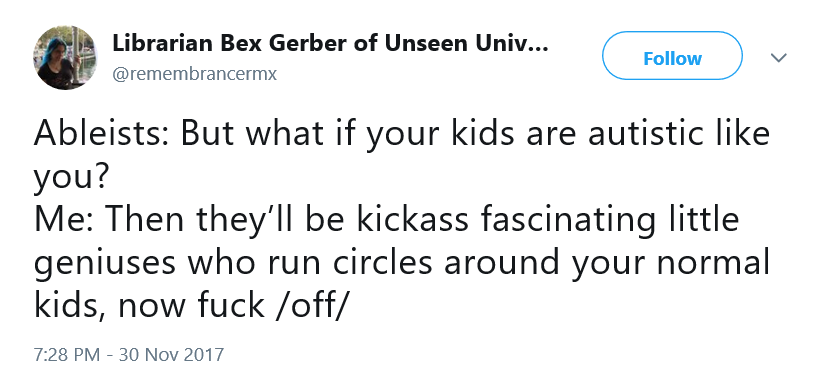Click the word circles in tweet
Screen dimensions: 813x381
[382, 262]
